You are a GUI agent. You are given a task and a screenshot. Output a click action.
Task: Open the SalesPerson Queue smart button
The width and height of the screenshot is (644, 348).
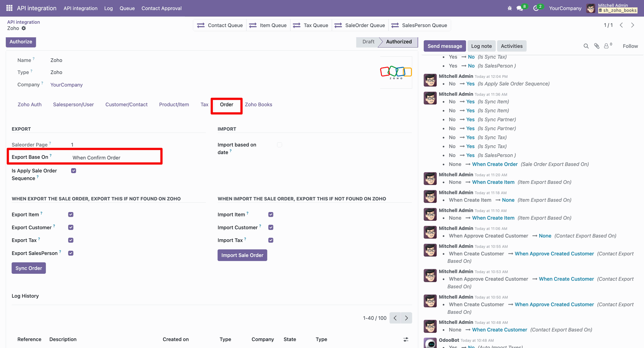[x=419, y=25]
